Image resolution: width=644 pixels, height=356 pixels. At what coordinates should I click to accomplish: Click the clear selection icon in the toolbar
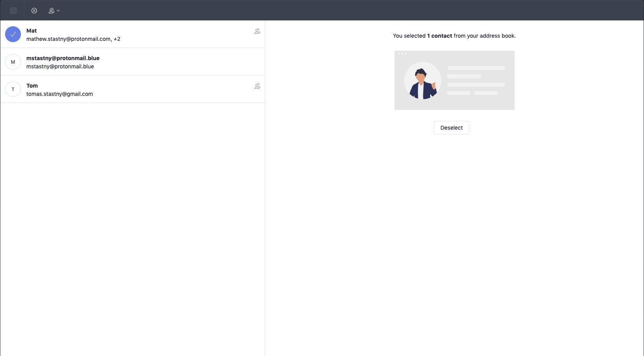pos(34,11)
